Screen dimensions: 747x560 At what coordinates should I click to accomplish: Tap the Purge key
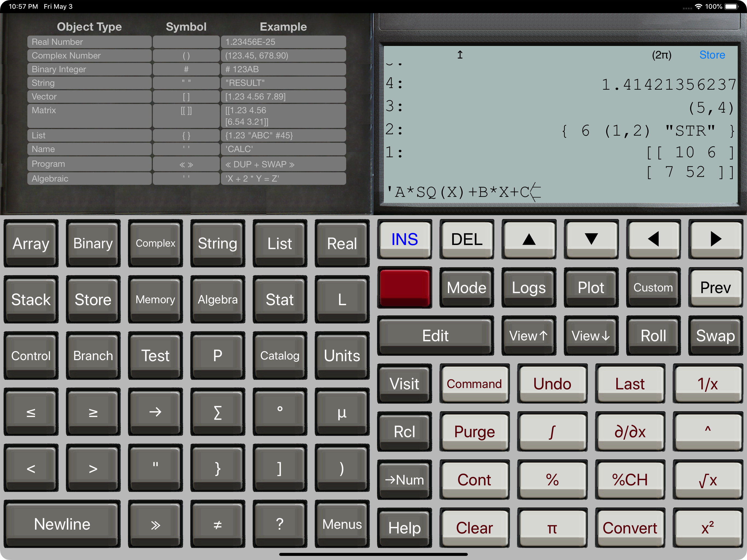tap(474, 432)
